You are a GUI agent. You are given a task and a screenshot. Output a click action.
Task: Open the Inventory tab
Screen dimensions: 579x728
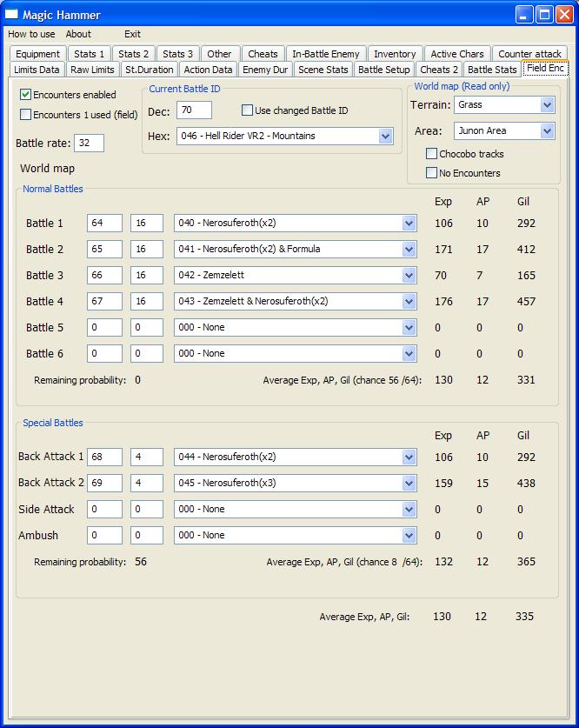tap(395, 54)
